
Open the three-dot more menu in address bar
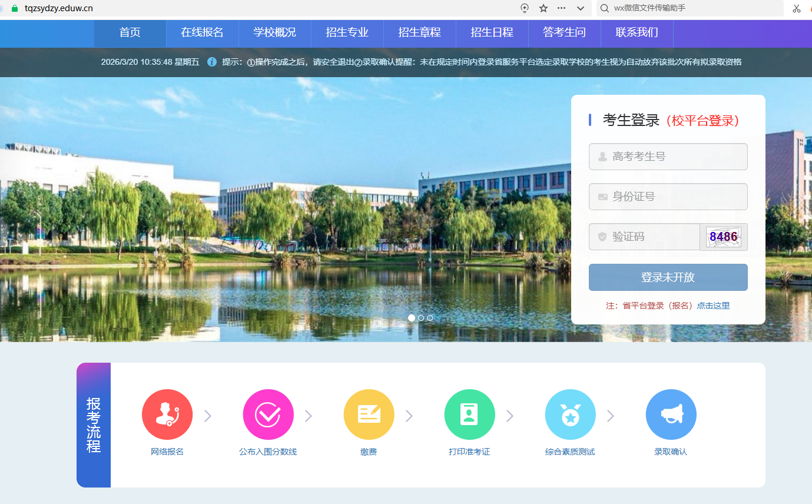click(561, 8)
